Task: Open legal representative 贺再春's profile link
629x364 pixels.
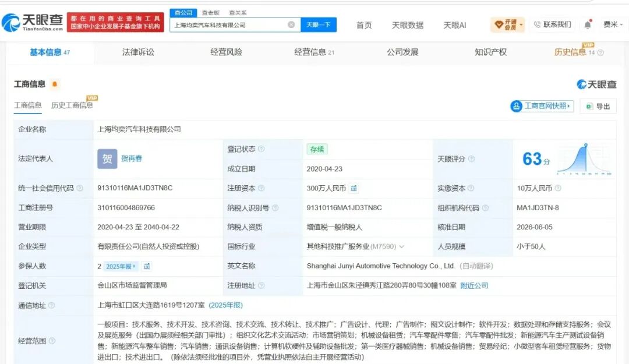Action: coord(132,158)
